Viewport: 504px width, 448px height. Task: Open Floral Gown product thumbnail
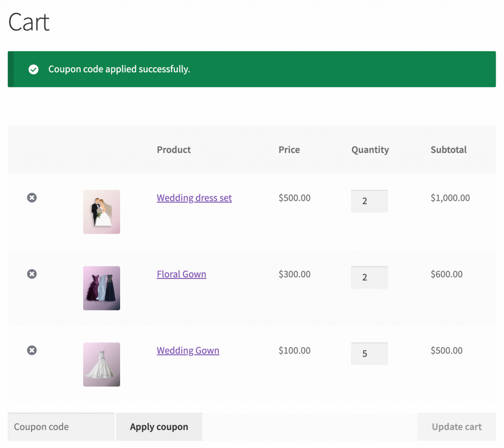(x=101, y=288)
